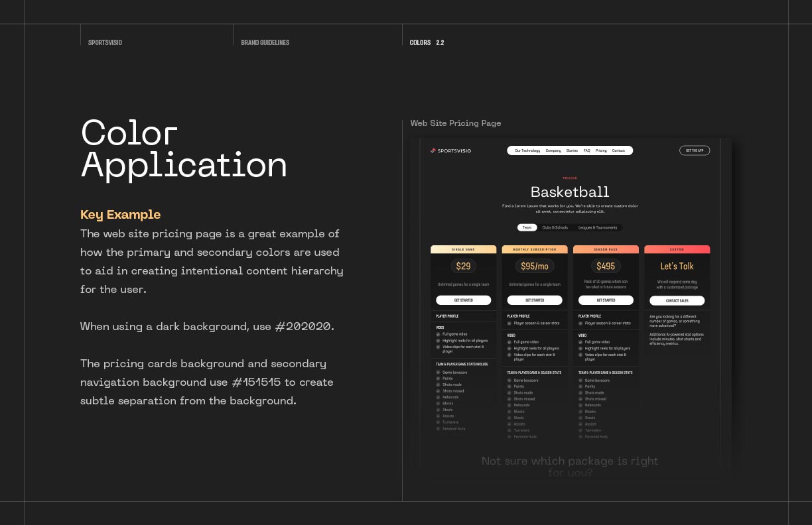Click the Key Example subheading
812x525 pixels.
click(121, 214)
